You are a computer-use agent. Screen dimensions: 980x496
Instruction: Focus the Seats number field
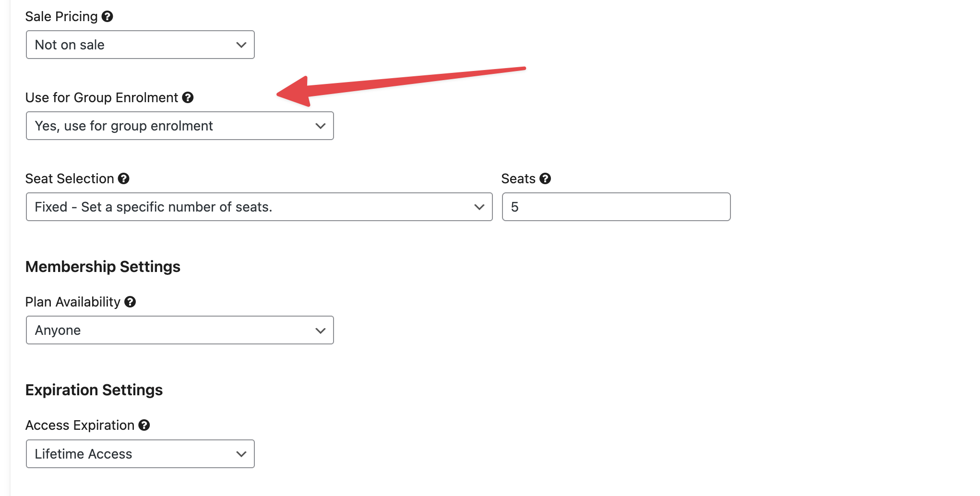[x=616, y=207]
